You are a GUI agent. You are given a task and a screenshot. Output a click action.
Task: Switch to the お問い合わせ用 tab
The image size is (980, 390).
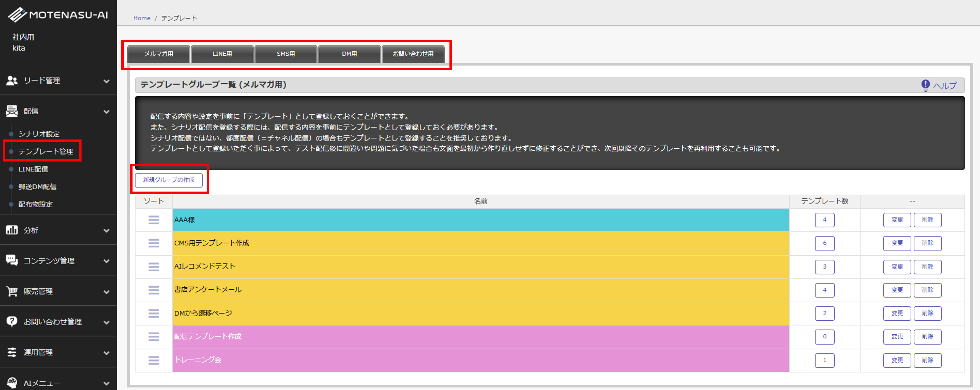[x=413, y=54]
